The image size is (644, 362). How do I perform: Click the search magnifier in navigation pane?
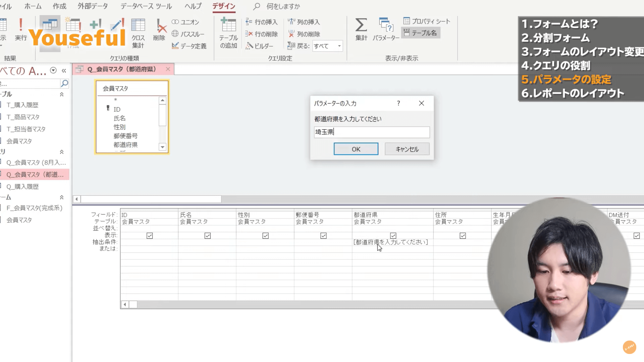pyautogui.click(x=64, y=83)
